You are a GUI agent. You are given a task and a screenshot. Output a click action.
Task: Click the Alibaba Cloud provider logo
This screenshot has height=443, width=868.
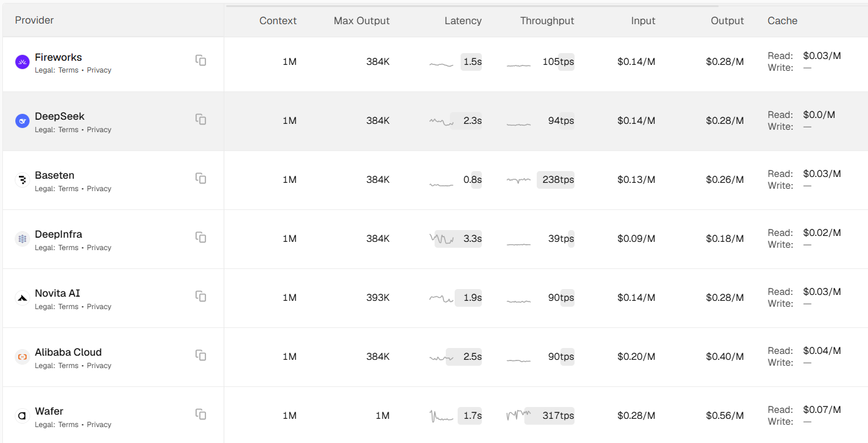coord(22,357)
